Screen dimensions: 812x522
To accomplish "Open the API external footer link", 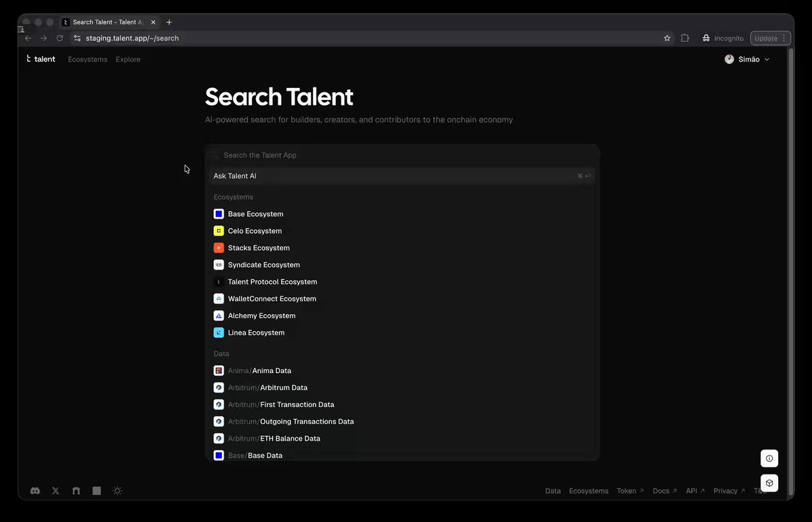I will point(695,491).
